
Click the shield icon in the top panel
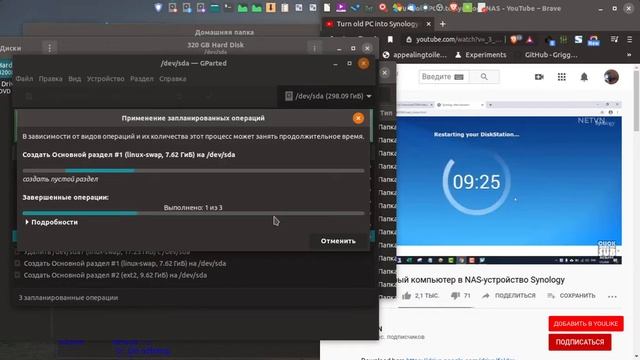pyautogui.click(x=158, y=8)
